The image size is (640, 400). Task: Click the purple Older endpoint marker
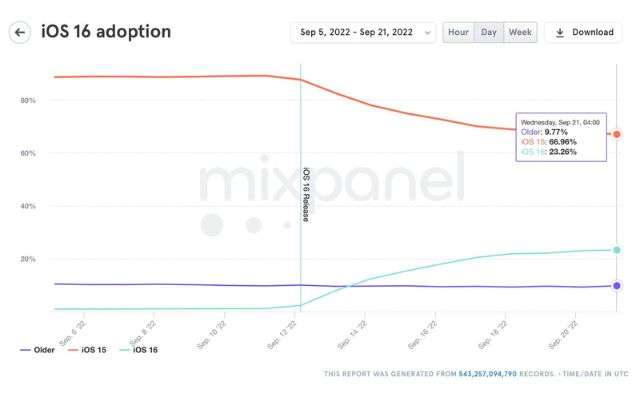617,286
